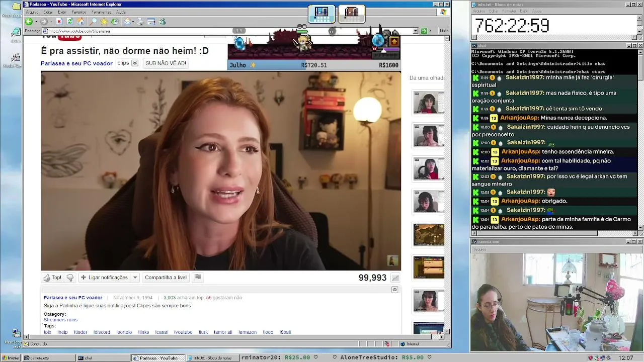This screenshot has height=362, width=644.
Task: Open the Ferramentas menu in Internet Explorer
Action: tap(101, 12)
